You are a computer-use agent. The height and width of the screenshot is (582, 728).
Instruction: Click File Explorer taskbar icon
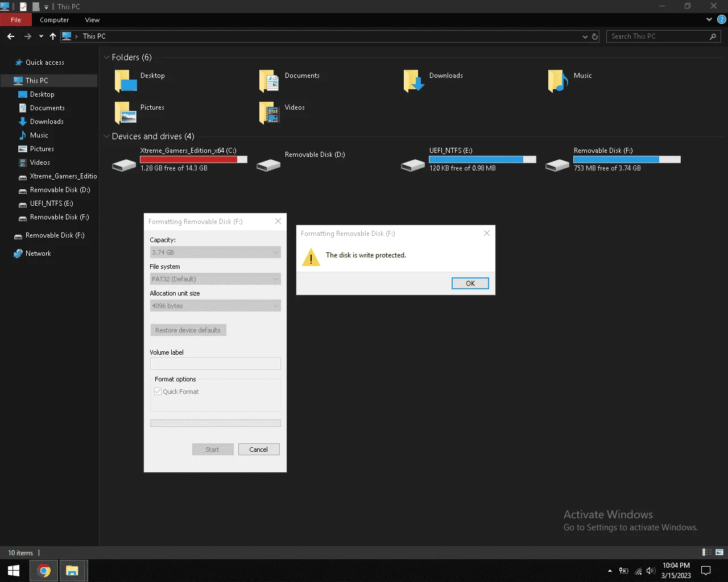point(72,571)
